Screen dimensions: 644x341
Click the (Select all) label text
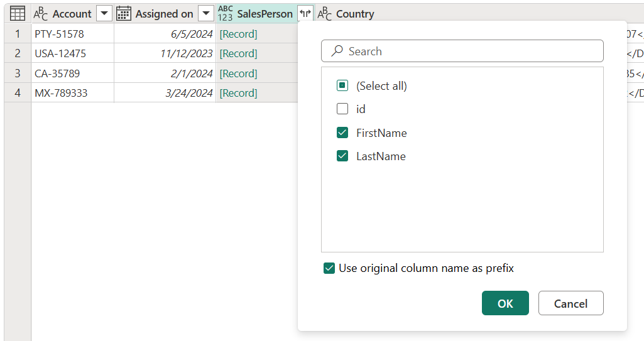tap(381, 86)
